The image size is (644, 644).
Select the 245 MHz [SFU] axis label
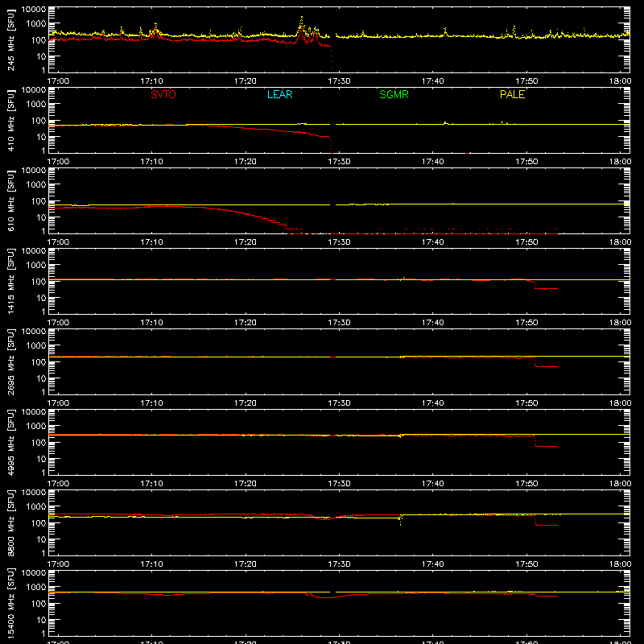(10, 39)
